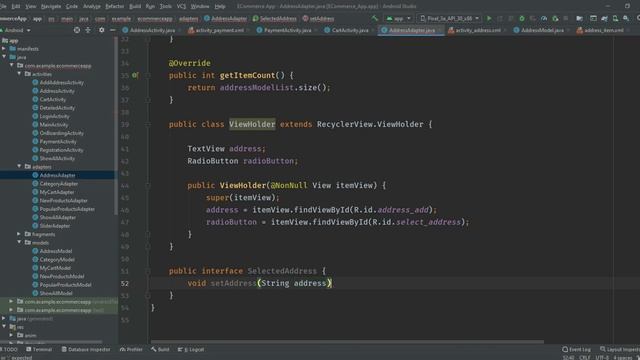Click the Make Project hammer icon
This screenshot has height=360, width=640.
[x=375, y=18]
